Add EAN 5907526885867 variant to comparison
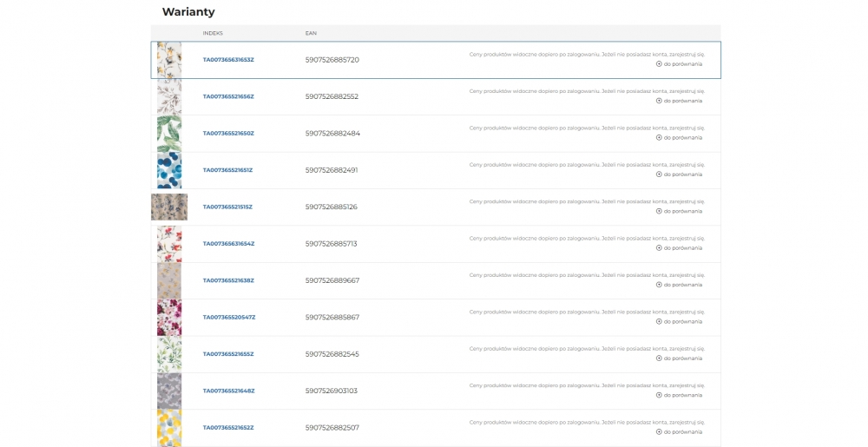 click(x=680, y=322)
